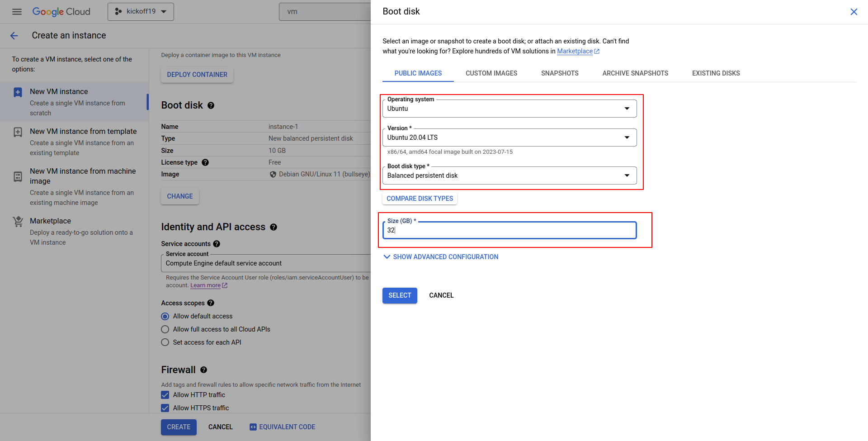Viewport: 868px width, 441px height.
Task: Open help icon beside License type
Action: tap(205, 162)
